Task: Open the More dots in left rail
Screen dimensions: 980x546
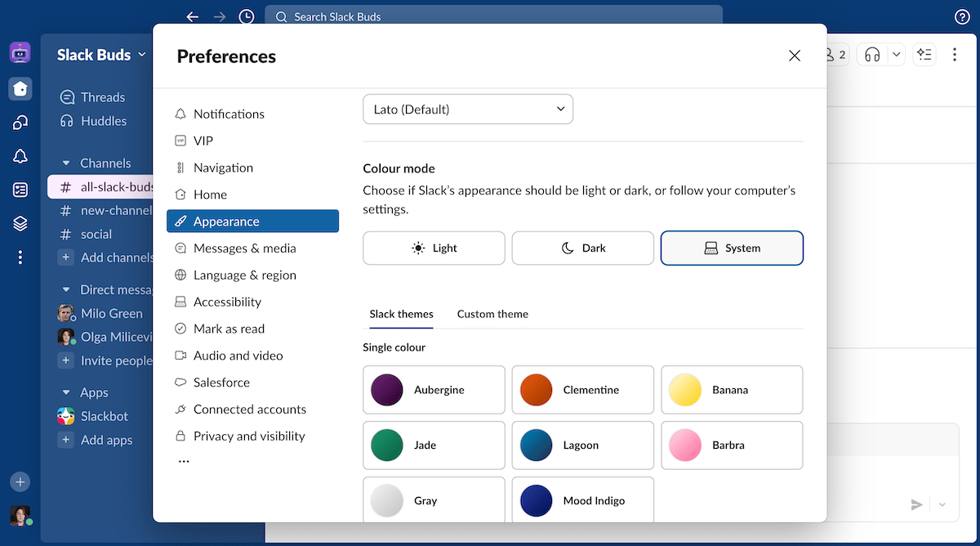Action: (x=20, y=257)
